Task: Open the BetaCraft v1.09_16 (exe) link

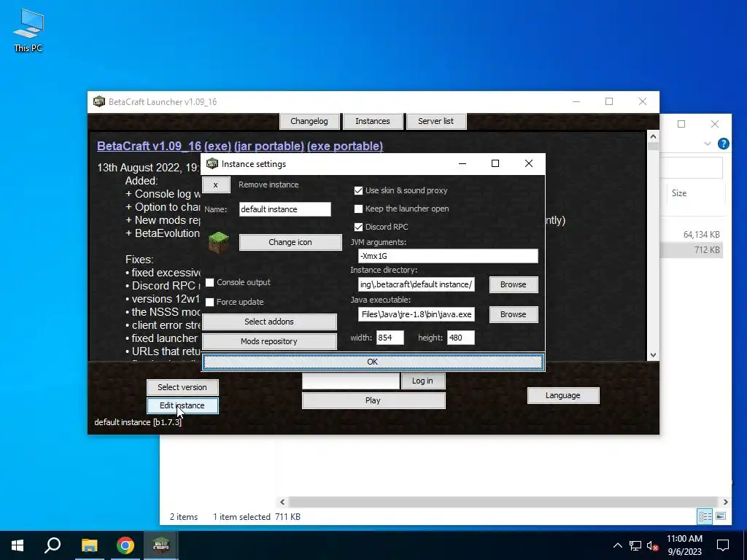Action: click(x=164, y=146)
